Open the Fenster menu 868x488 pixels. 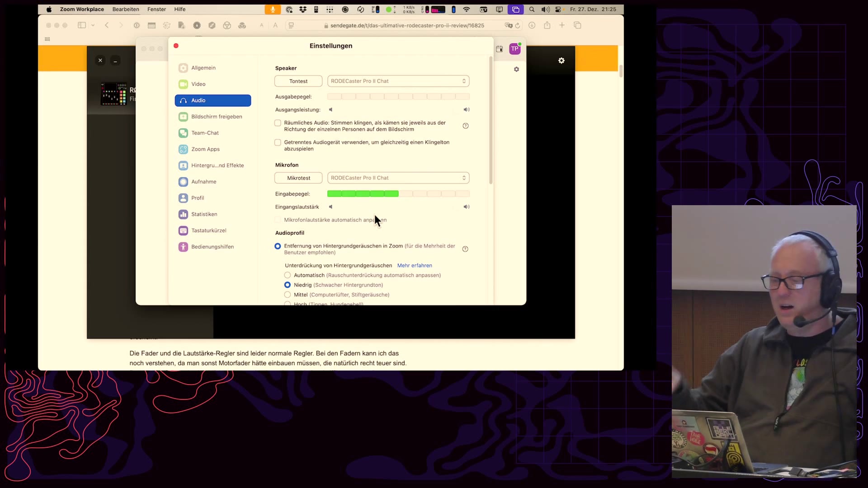tap(156, 9)
